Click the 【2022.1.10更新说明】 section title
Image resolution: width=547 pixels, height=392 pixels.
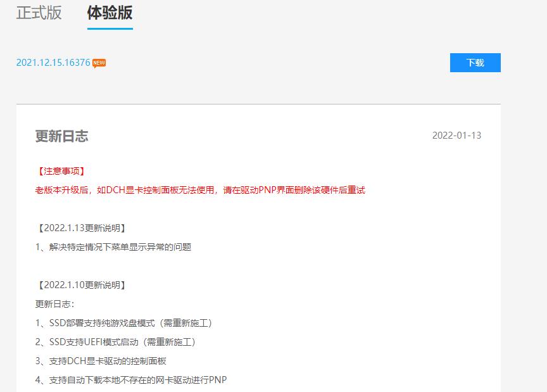pyautogui.click(x=81, y=285)
